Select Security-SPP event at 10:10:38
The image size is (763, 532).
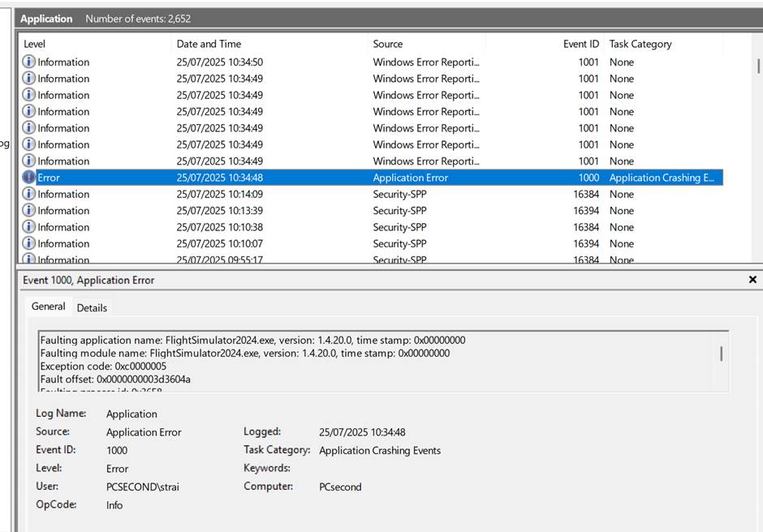coord(372,227)
